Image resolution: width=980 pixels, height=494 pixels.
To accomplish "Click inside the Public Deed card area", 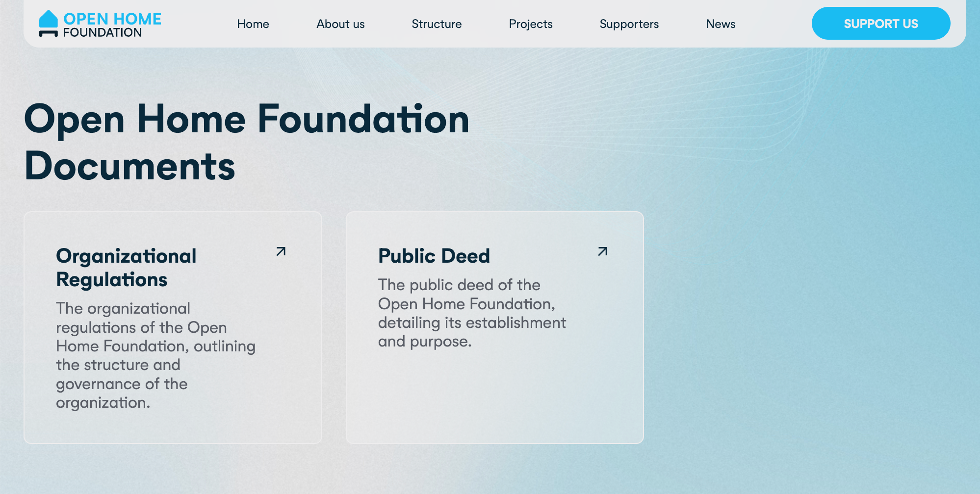I will click(x=495, y=392).
